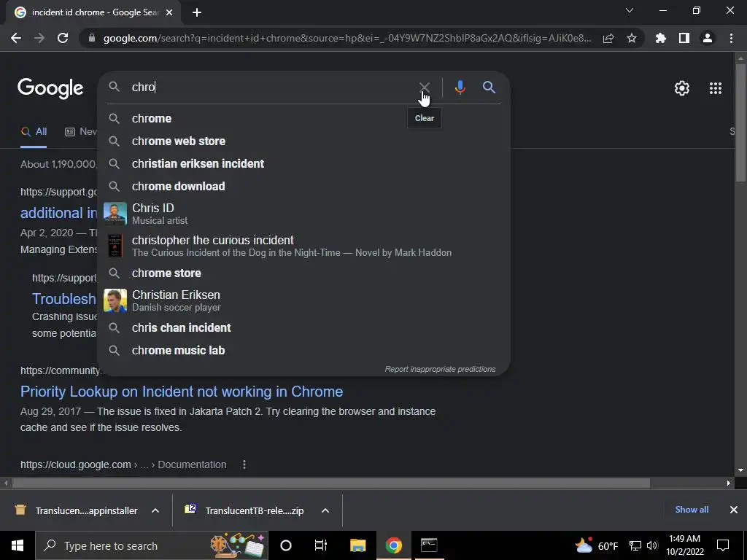Open tab search chevron in title bar
Image resolution: width=747 pixels, height=560 pixels.
[x=630, y=10]
